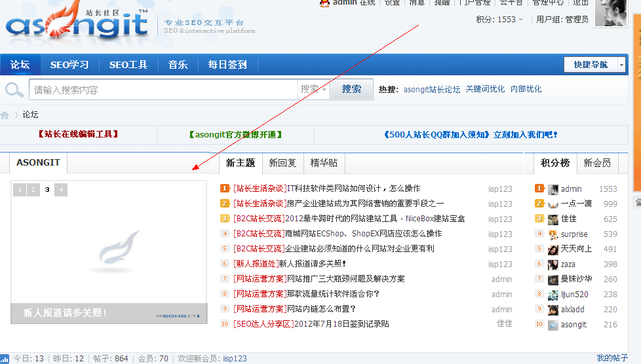Open the SEO工具 navigation menu
Viewport: 641px width, 364px height.
(x=128, y=65)
